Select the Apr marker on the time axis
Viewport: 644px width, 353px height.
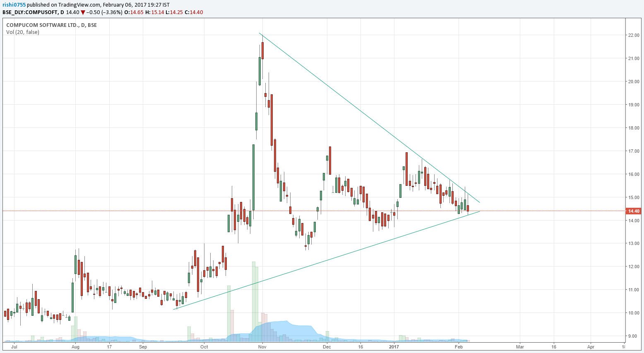point(591,347)
